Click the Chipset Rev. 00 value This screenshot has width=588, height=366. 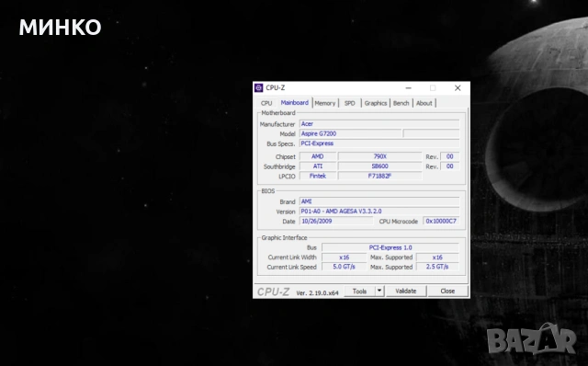click(449, 156)
